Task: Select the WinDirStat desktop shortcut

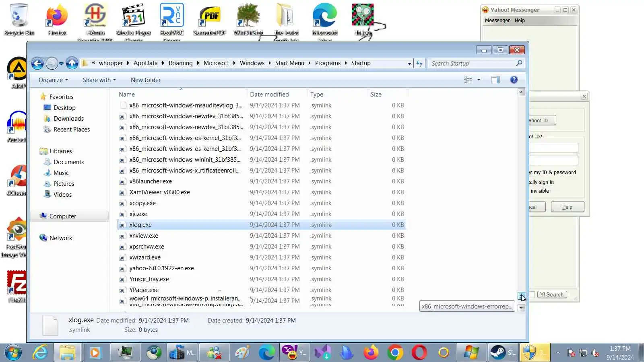Action: [248, 19]
